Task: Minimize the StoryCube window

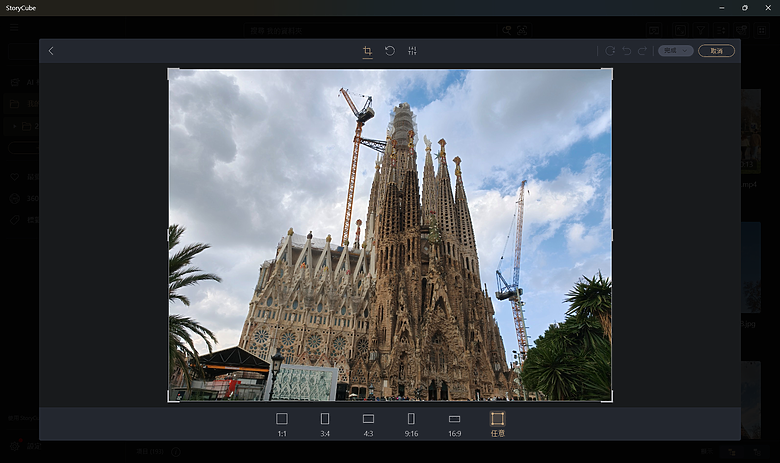Action: (722, 7)
